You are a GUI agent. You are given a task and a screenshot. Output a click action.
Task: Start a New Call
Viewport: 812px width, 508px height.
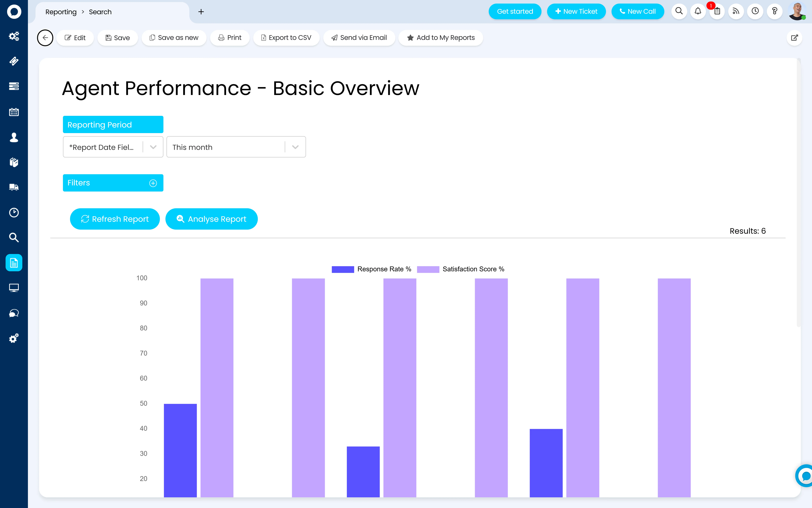tap(638, 11)
